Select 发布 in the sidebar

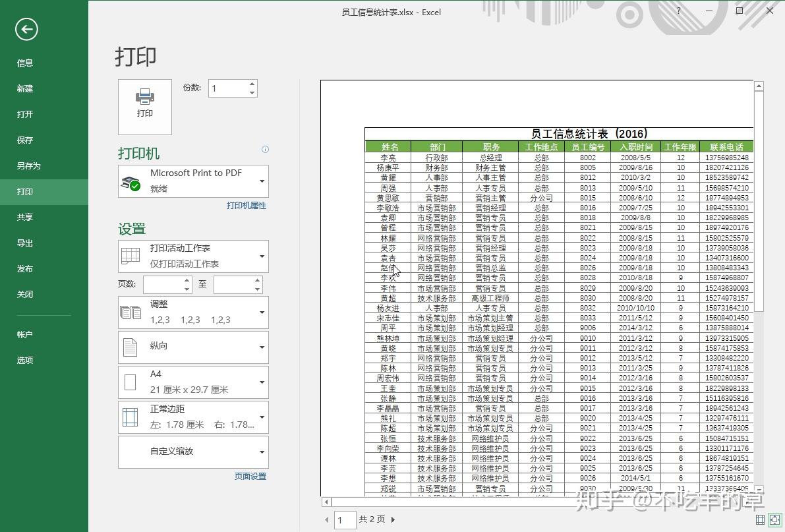[x=44, y=269]
